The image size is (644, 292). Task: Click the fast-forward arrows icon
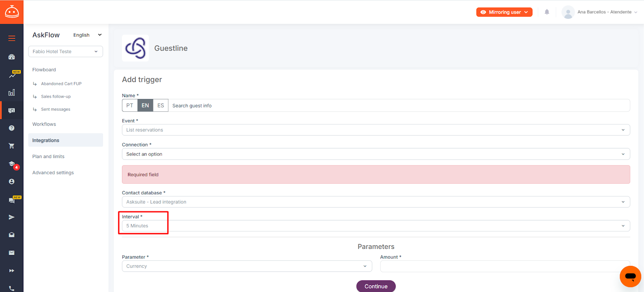[x=12, y=271]
